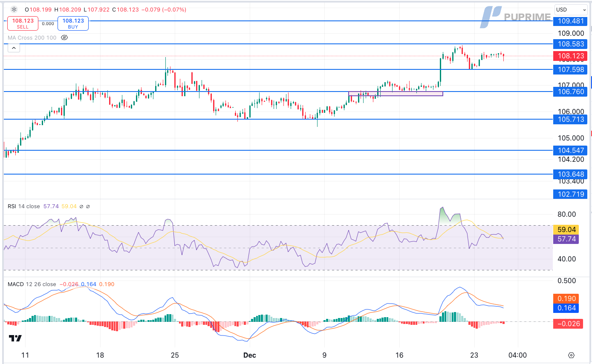Click the orange 0.190 label on MACD axis
The image size is (592, 364).
coord(566,298)
